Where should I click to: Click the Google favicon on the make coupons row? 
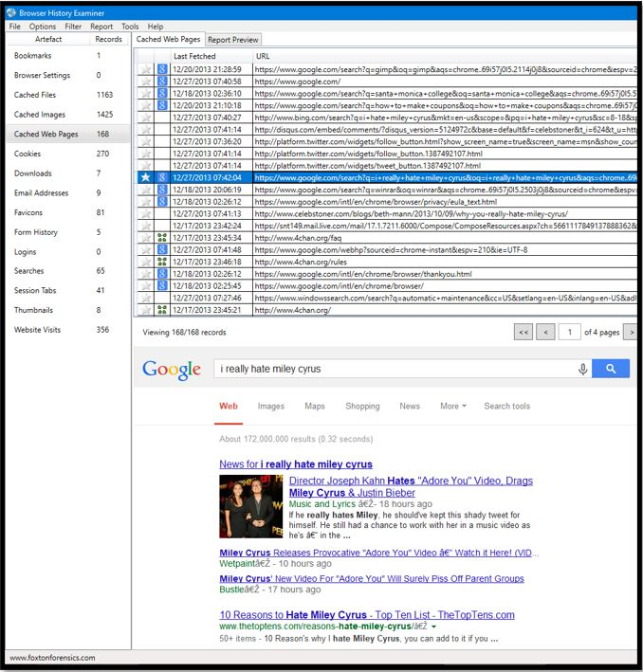(x=162, y=105)
